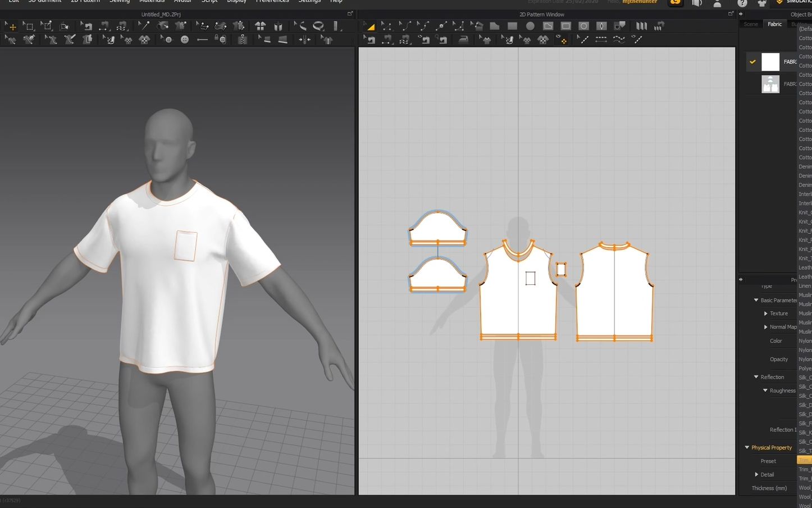Open the Sewing menu
The width and height of the screenshot is (812, 508).
(x=119, y=1)
